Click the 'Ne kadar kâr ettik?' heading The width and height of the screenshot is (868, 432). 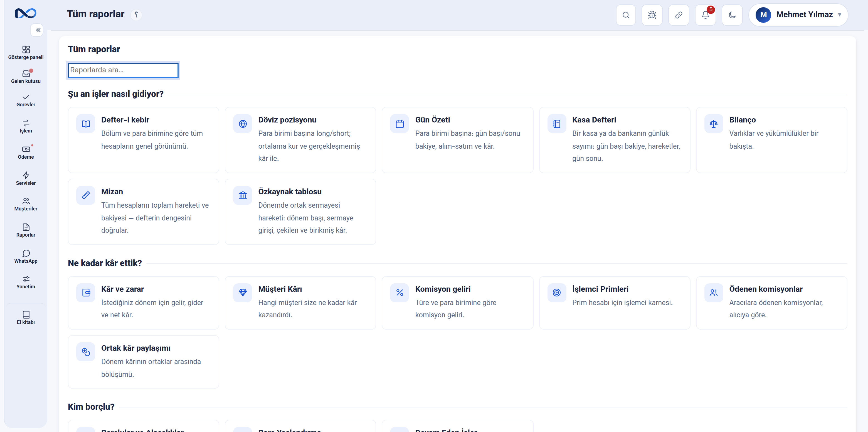click(x=105, y=263)
